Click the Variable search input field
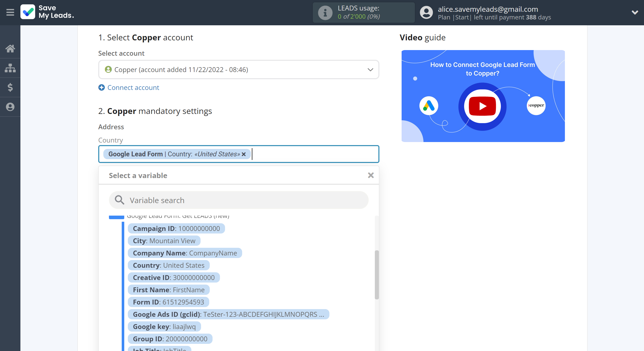Image resolution: width=644 pixels, height=351 pixels. tap(239, 200)
